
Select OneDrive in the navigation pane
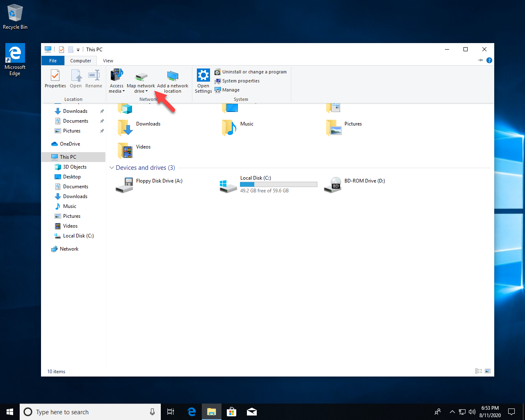coord(70,144)
